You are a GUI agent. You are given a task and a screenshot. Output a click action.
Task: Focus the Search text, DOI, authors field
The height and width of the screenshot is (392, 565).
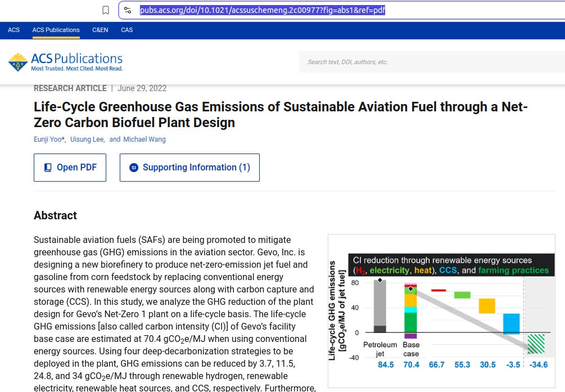pyautogui.click(x=432, y=62)
